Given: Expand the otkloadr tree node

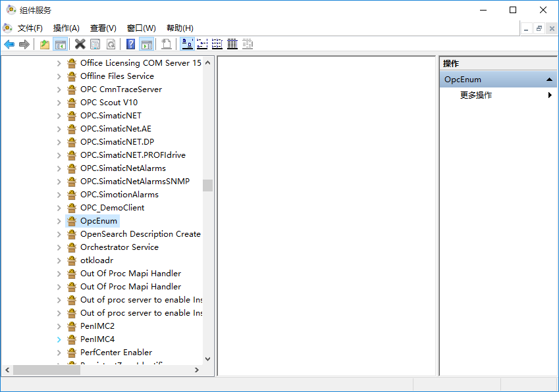Looking at the screenshot, I should (59, 260).
